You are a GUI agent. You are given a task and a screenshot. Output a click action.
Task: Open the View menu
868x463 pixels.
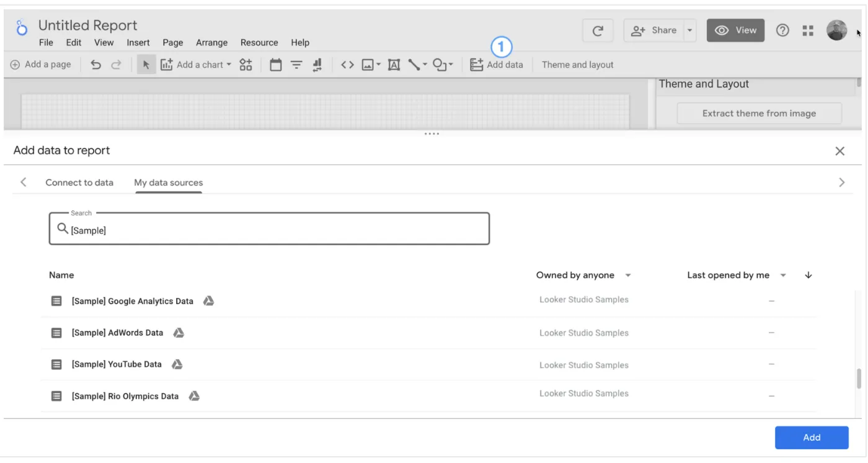click(104, 43)
